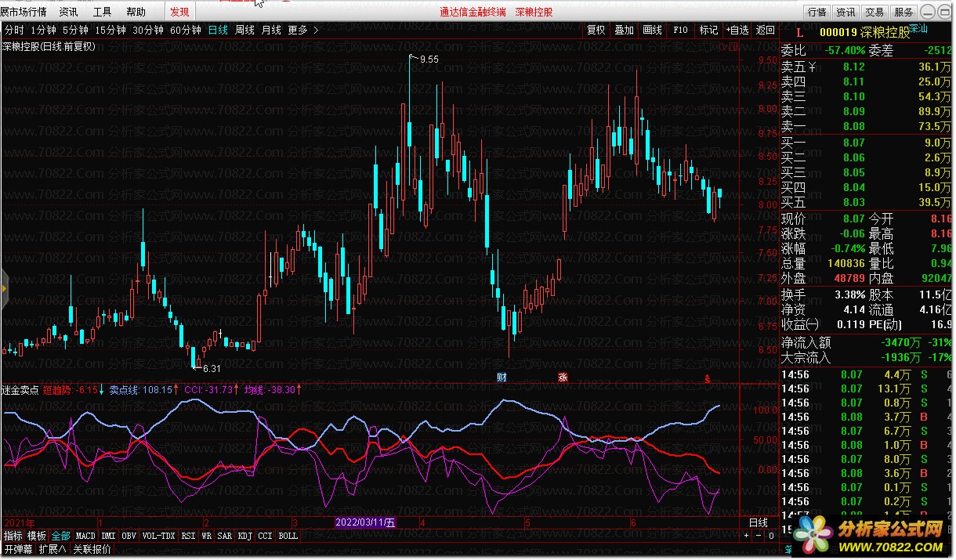Select the MACD indicator

coord(85,536)
